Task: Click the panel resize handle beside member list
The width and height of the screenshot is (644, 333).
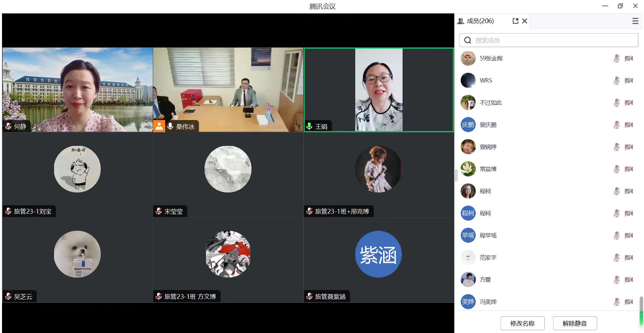Action: [x=456, y=175]
